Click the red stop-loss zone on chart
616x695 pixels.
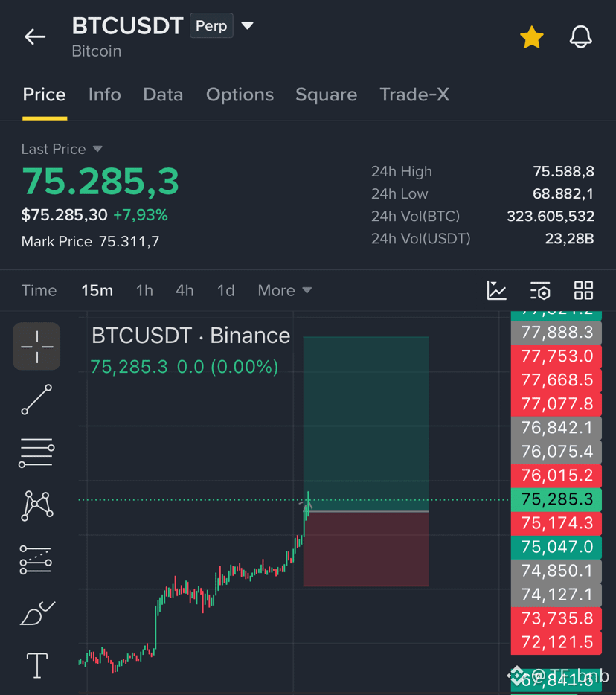[366, 549]
